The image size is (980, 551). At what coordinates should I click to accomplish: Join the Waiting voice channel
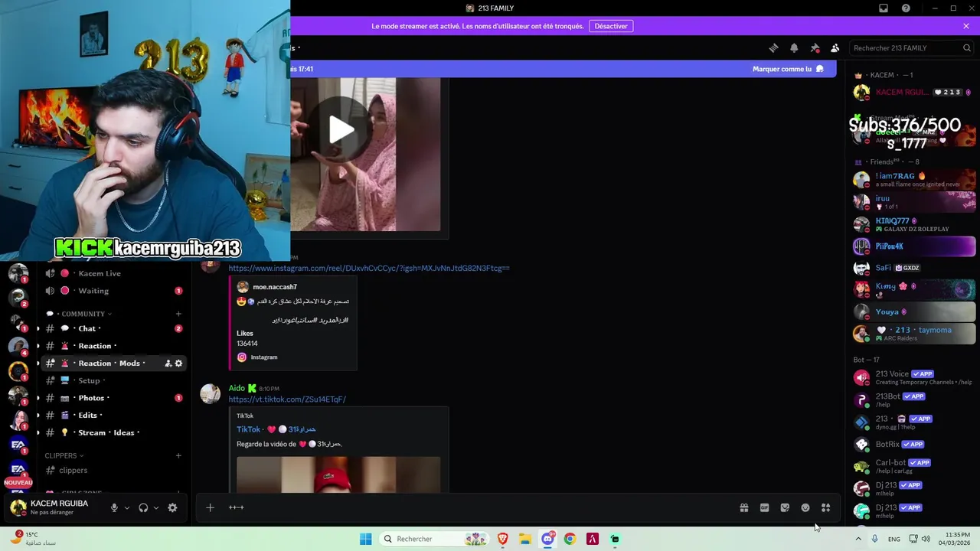115,291
